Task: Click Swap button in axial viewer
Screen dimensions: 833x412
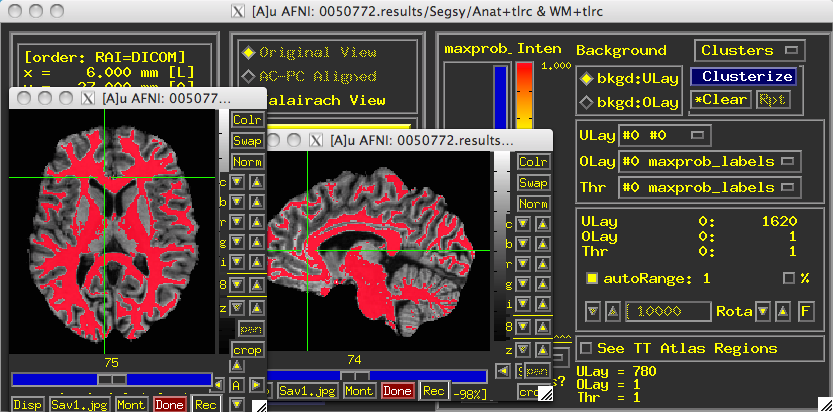Action: click(247, 141)
